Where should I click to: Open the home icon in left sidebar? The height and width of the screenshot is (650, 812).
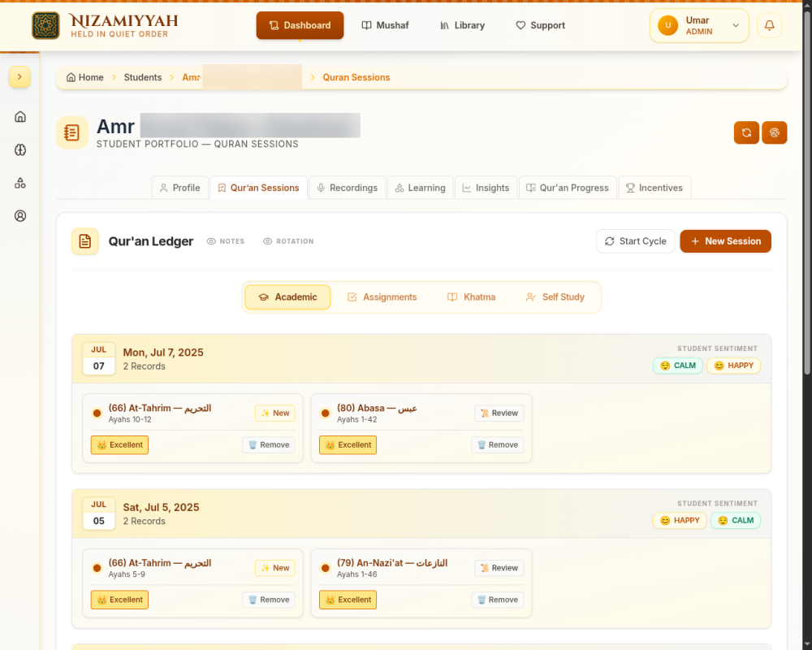pos(20,117)
